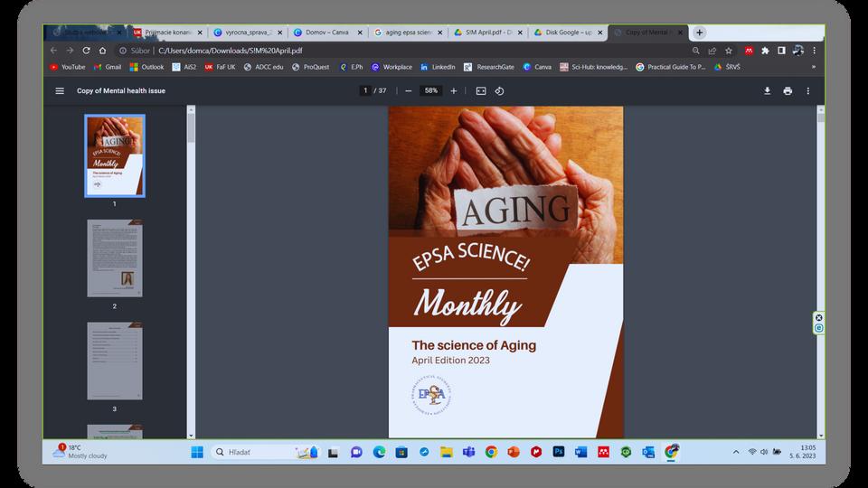
Task: Select page 3 thumbnail
Action: click(x=115, y=361)
